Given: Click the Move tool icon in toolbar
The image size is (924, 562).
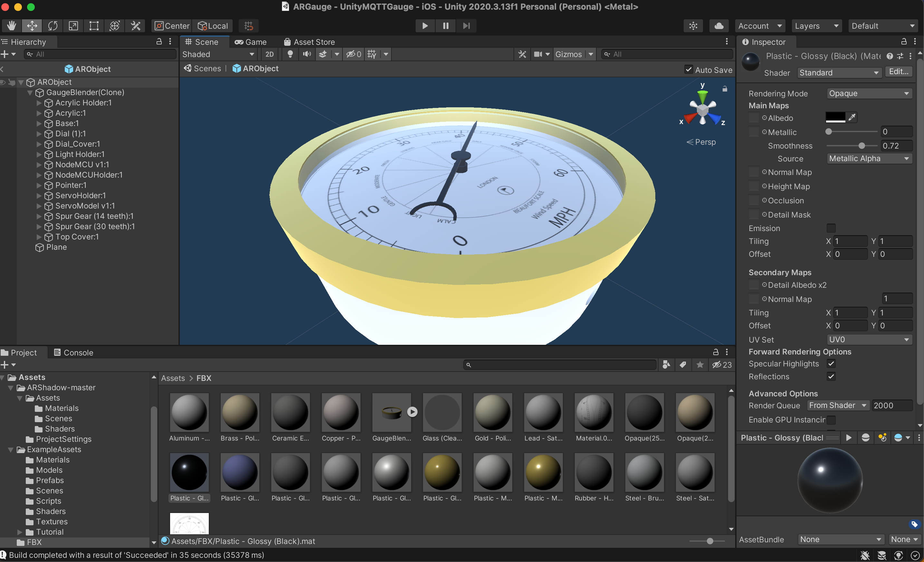Looking at the screenshot, I should coord(32,25).
